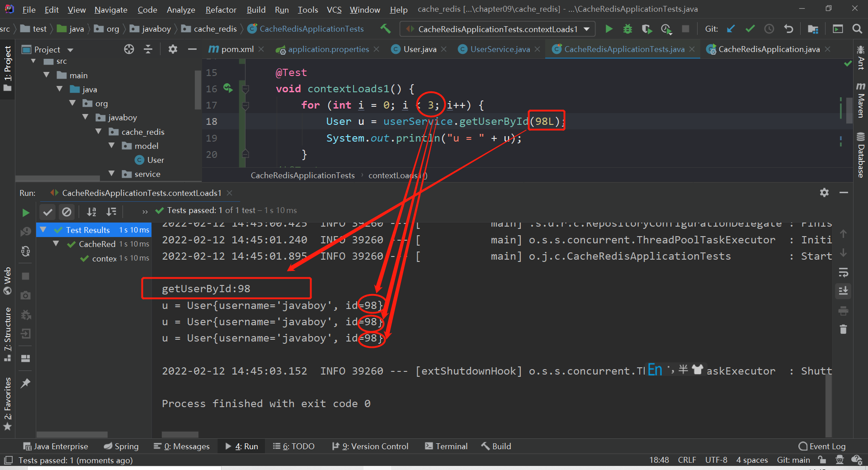
Task: Open Project Structure icon in toolbar
Action: click(x=813, y=29)
